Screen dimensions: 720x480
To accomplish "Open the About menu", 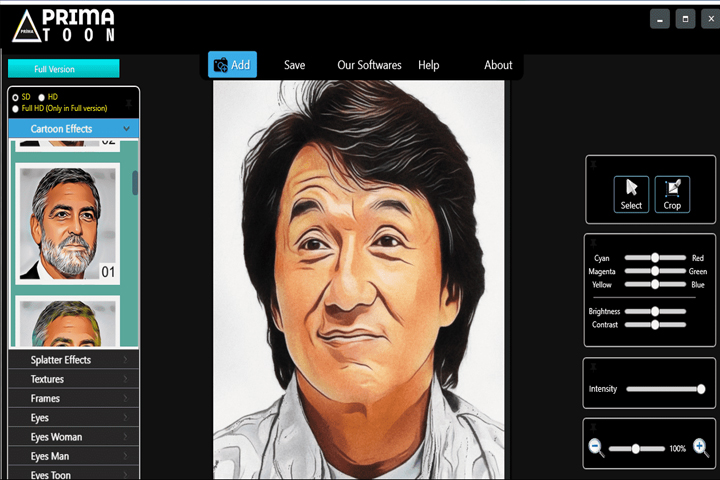I will coord(498,65).
